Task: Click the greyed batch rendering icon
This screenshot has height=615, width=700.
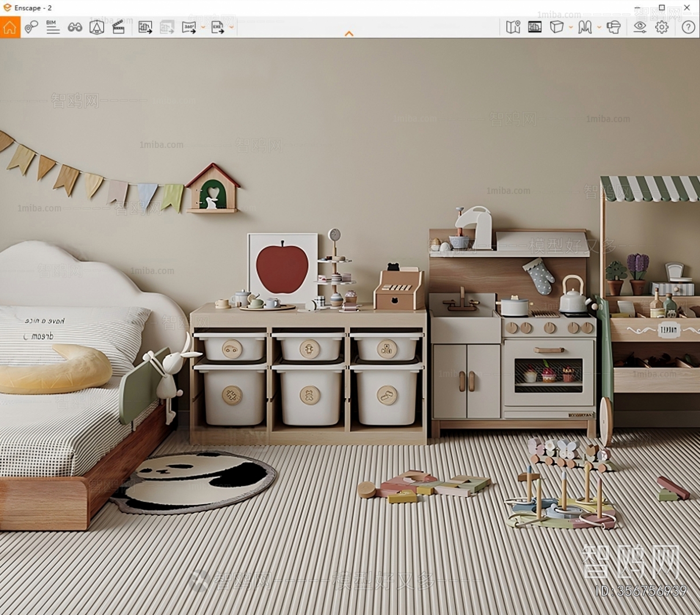Action: click(167, 27)
